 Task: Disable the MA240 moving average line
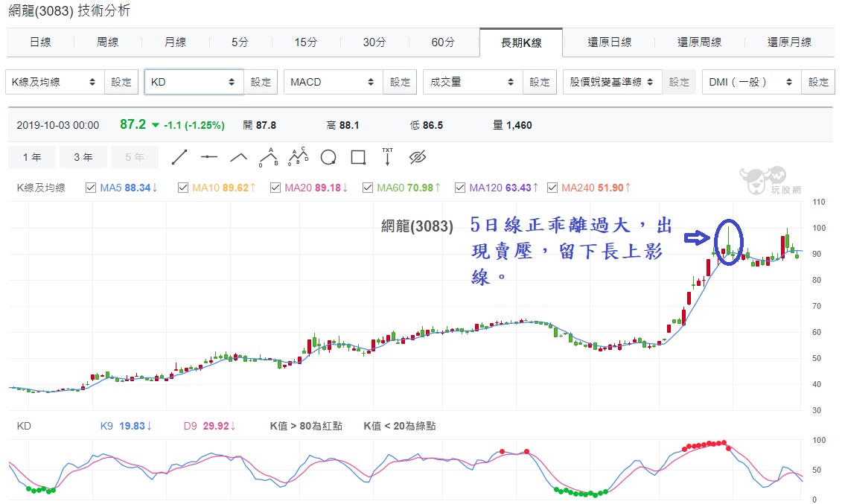coord(552,188)
